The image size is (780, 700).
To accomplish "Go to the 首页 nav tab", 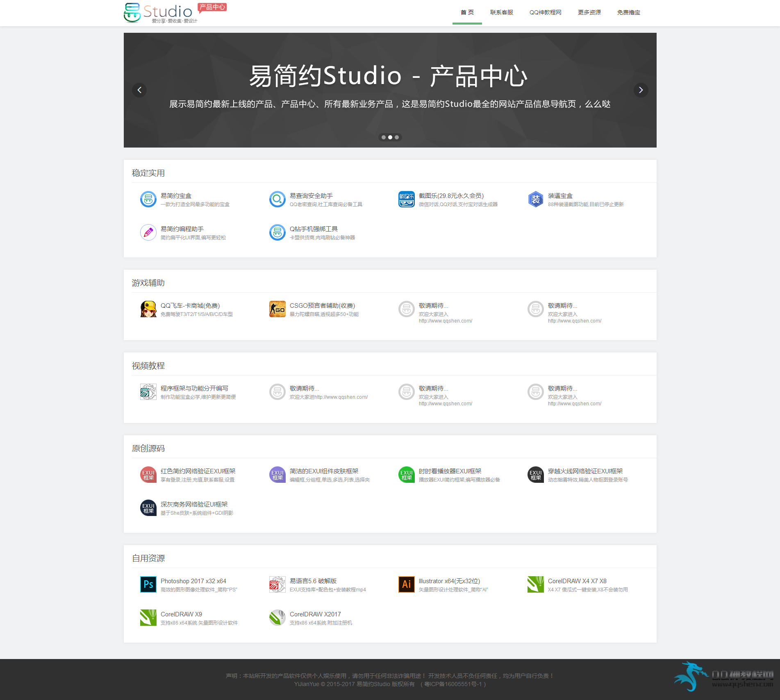I will [x=467, y=12].
